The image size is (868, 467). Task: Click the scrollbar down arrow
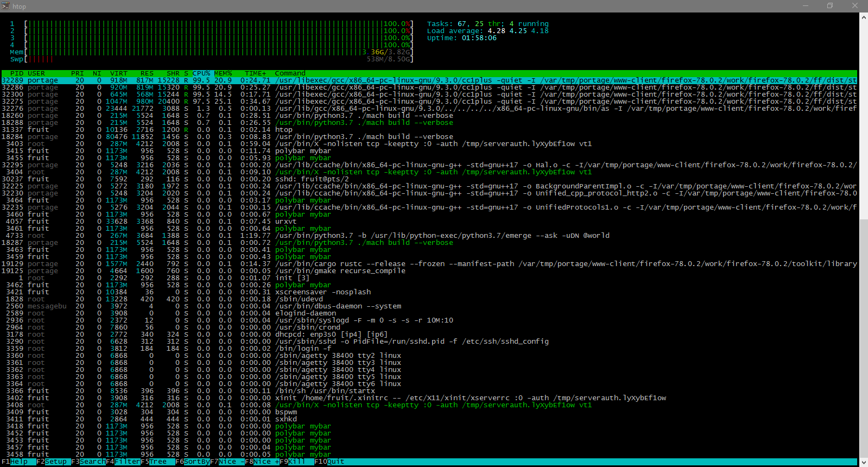pos(864,462)
